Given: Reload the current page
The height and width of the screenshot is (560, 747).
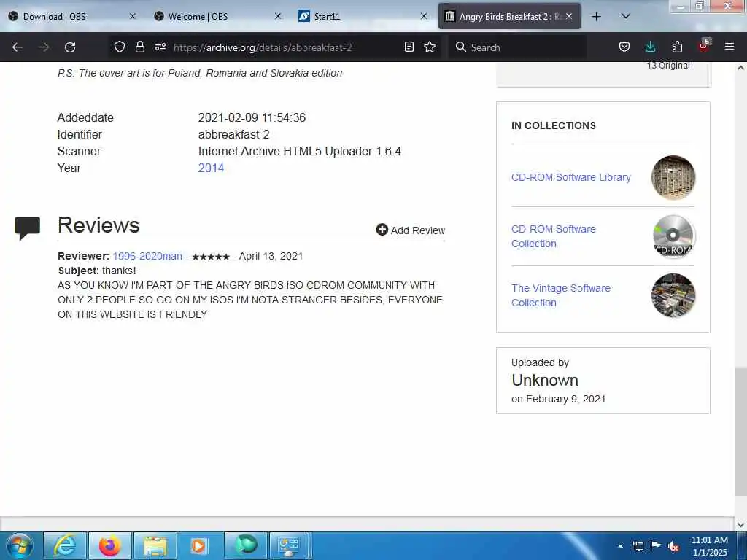Looking at the screenshot, I should tap(70, 47).
